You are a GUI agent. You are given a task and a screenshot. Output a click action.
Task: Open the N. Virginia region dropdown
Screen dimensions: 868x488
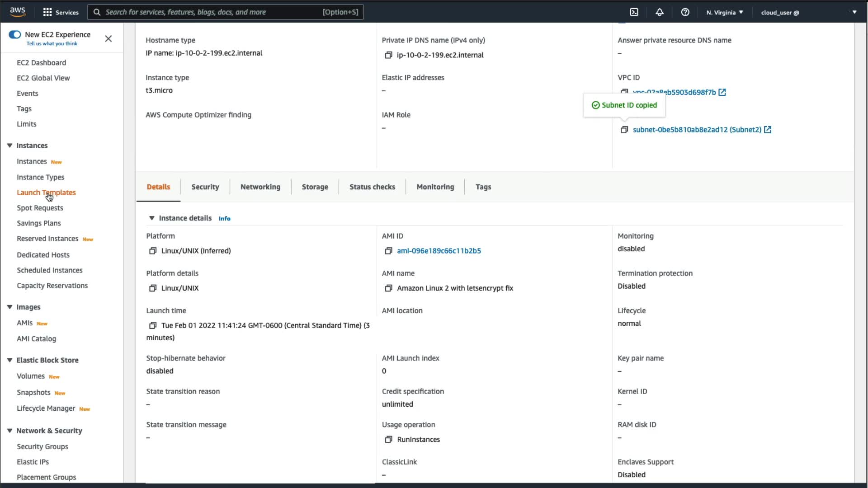click(x=725, y=12)
